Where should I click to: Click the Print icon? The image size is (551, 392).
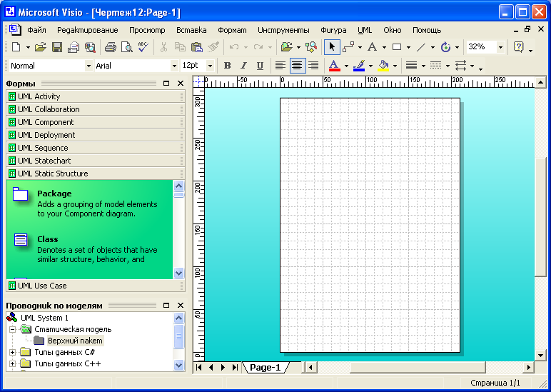(x=111, y=47)
